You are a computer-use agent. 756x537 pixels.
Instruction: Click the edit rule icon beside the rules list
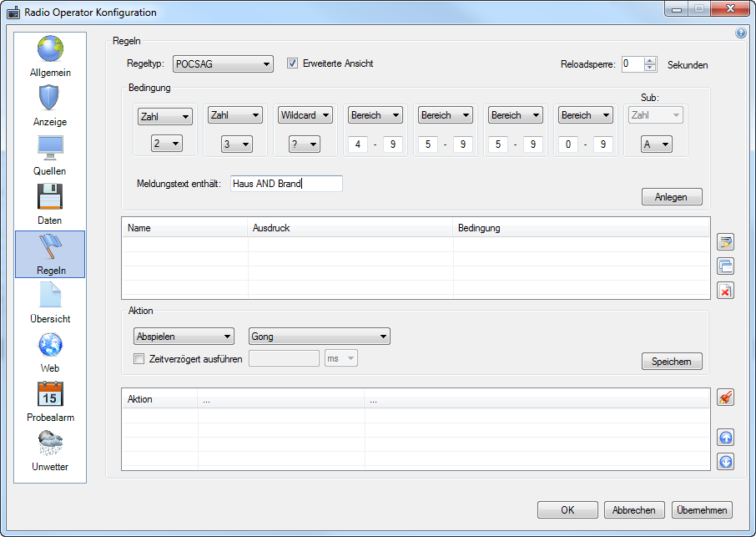tap(725, 241)
